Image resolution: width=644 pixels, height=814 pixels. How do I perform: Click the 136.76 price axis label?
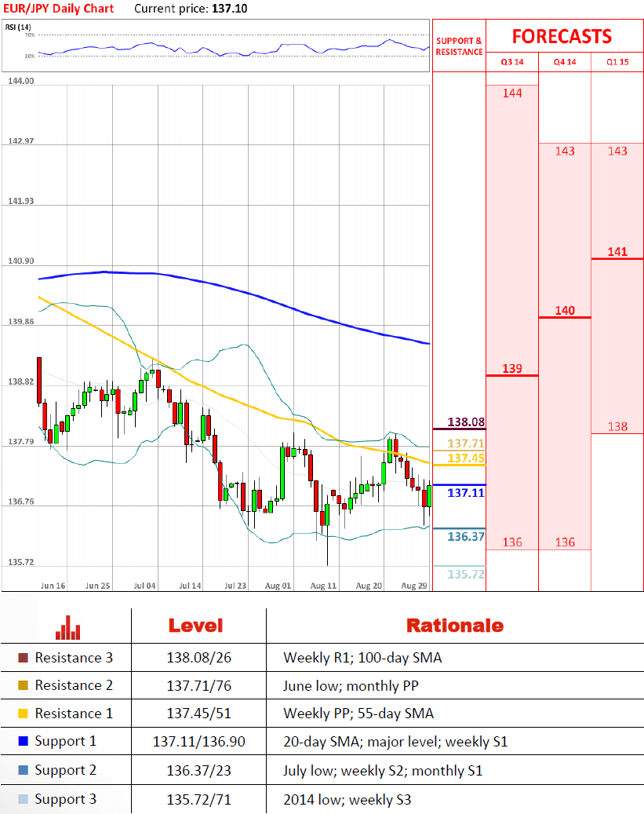(20, 502)
